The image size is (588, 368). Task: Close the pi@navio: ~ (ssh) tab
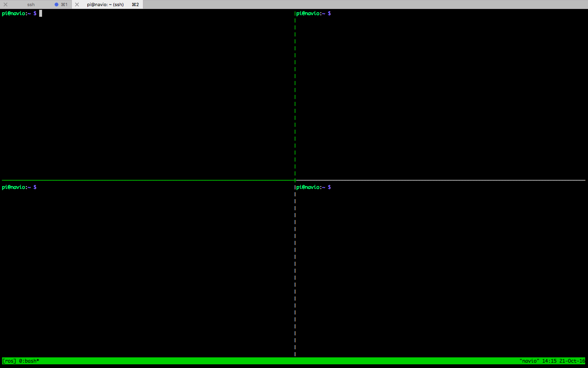[77, 4]
